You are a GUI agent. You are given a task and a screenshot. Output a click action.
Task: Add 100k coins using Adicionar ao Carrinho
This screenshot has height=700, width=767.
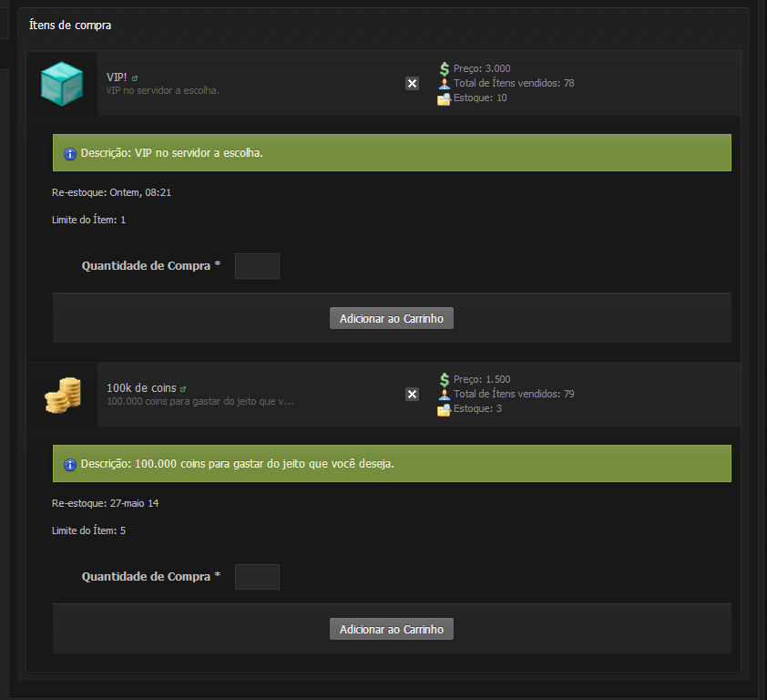[x=392, y=629]
